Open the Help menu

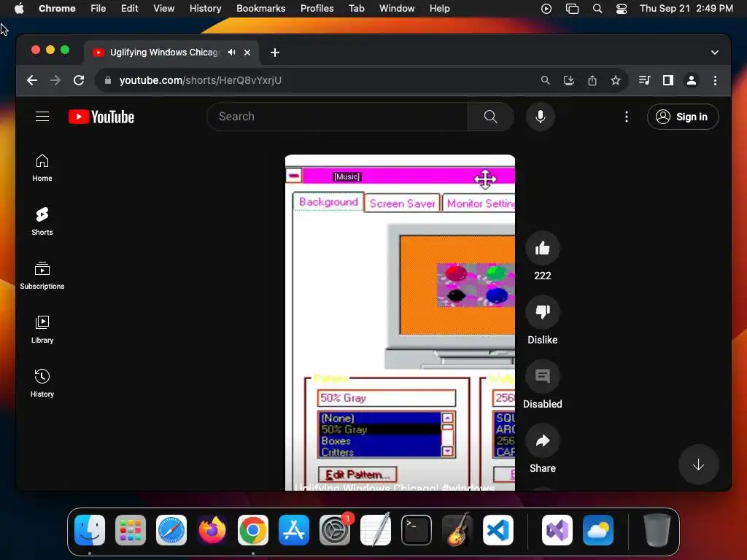pos(440,9)
